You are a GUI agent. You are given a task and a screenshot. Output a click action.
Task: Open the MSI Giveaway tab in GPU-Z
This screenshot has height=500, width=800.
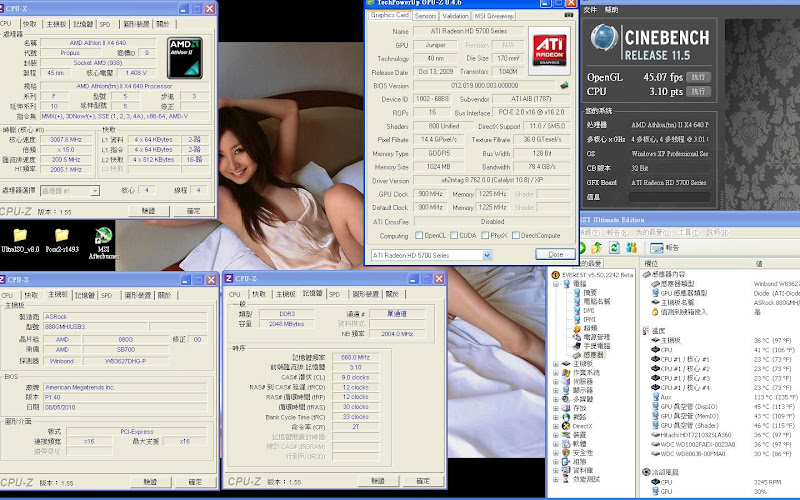pos(493,16)
